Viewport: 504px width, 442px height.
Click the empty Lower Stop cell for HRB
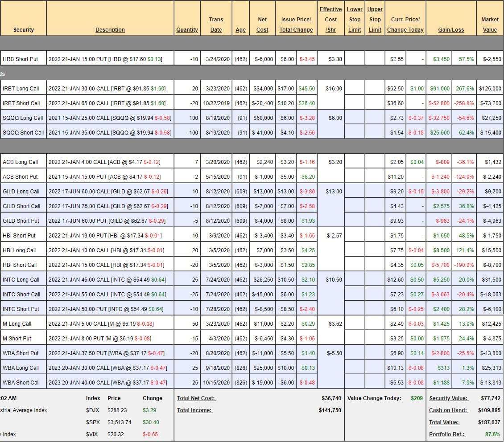[x=355, y=59]
